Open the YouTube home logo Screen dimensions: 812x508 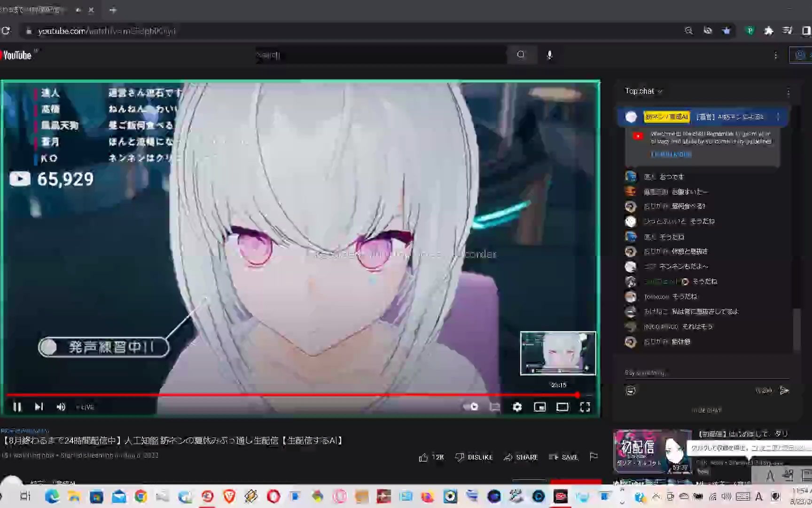(x=16, y=55)
